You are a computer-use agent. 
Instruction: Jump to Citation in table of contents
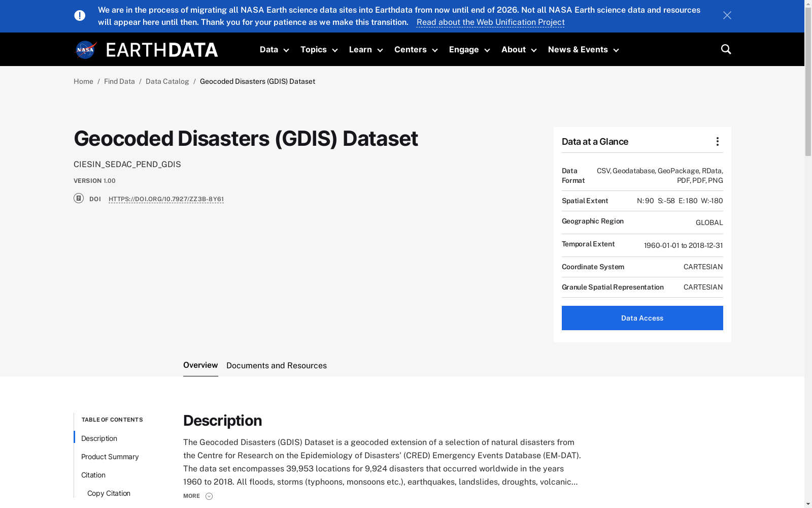point(93,475)
